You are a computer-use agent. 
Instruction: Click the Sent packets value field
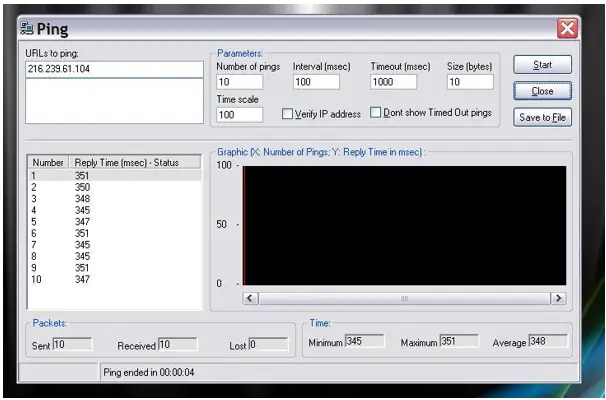click(72, 344)
